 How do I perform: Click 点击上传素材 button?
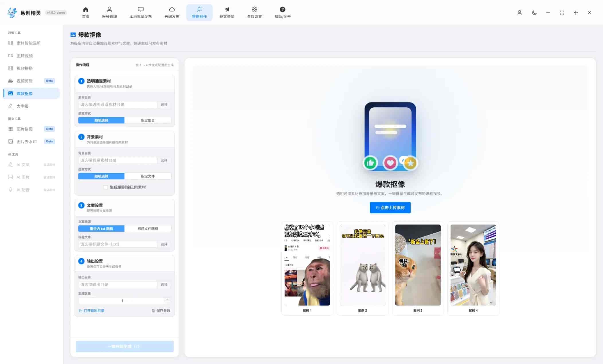[x=390, y=208]
